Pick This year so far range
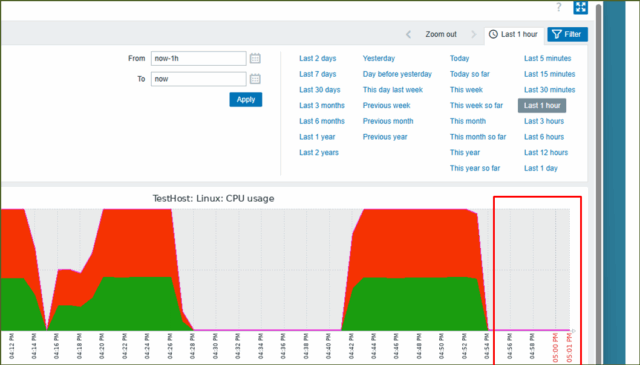Screen dimensions: 640x365 pyautogui.click(x=475, y=168)
